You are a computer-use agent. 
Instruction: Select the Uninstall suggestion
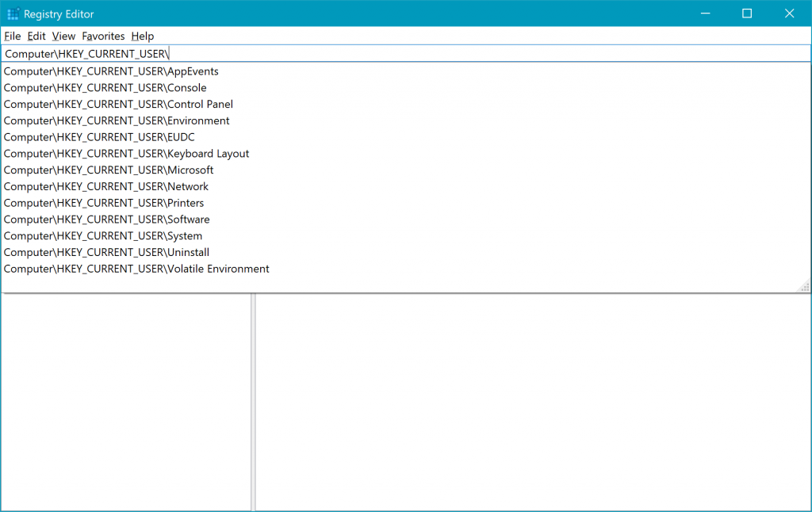point(106,252)
